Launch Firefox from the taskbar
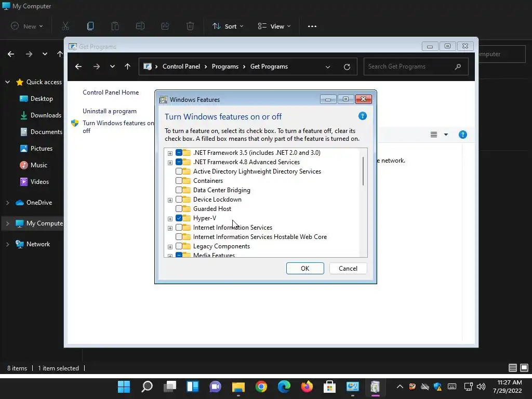The image size is (532, 399). 307,387
